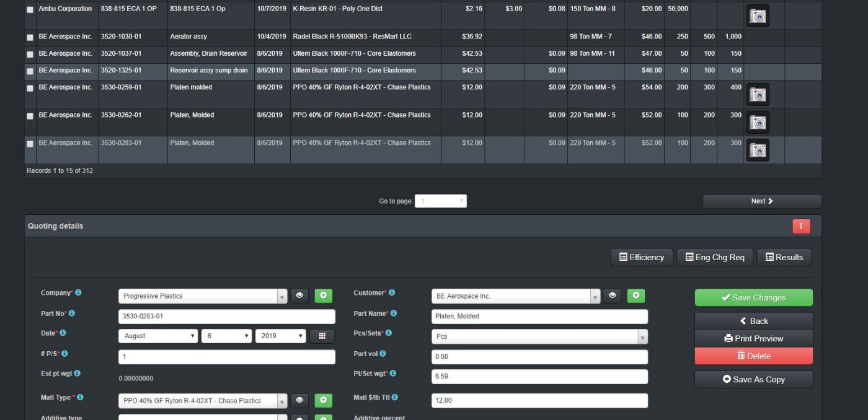868x420 pixels.
Task: Open the Go to page dropdown
Action: 441,201
